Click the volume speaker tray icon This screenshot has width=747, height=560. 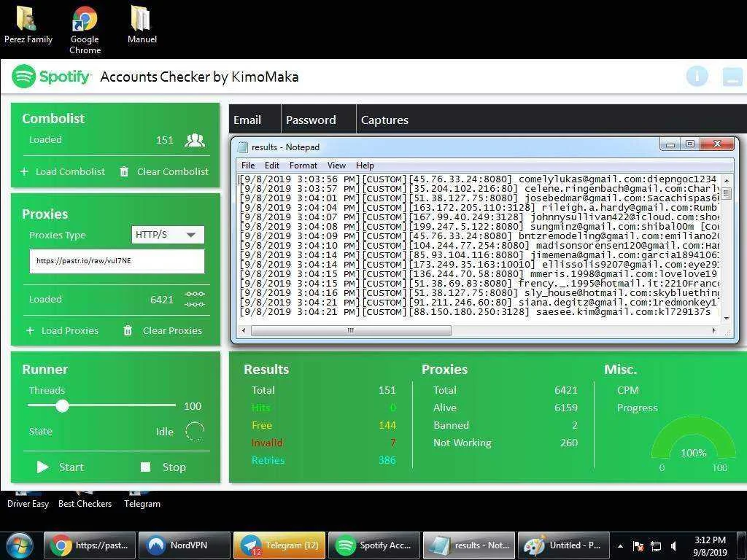click(x=673, y=546)
